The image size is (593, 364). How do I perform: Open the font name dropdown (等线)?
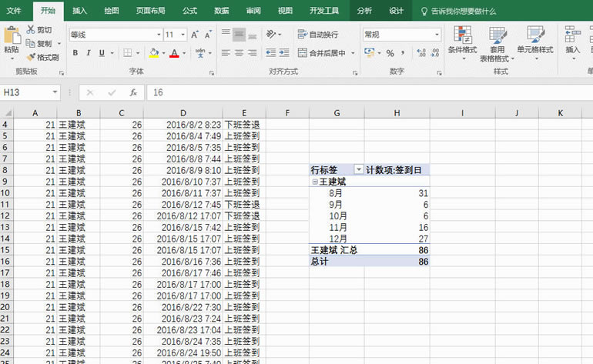(x=159, y=35)
